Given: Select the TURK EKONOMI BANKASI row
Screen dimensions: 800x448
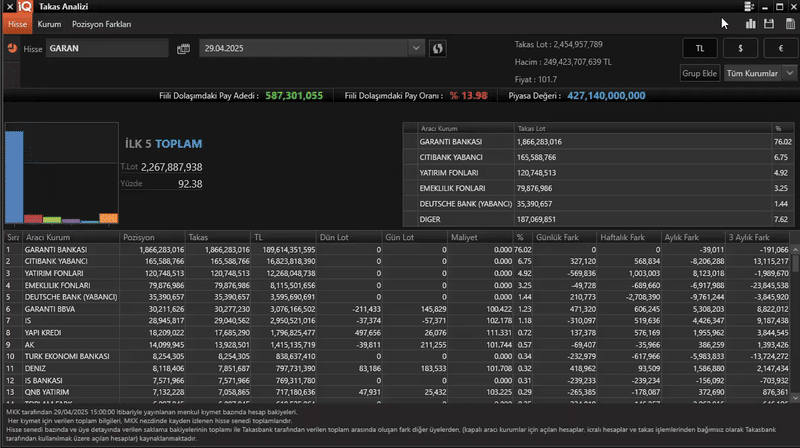Looking at the screenshot, I should coord(398,356).
